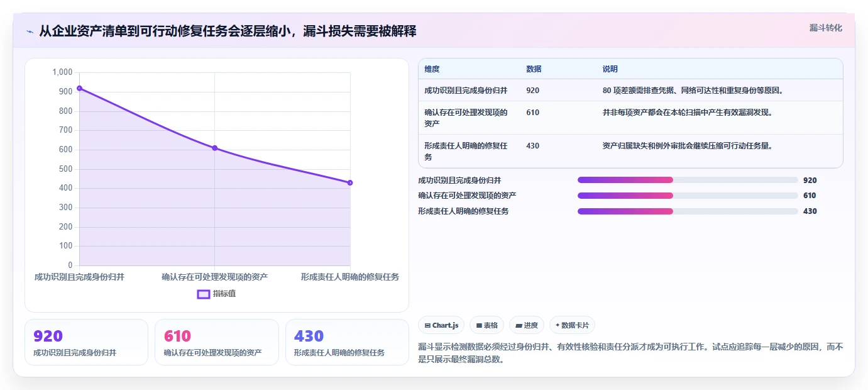Click chart x-axis label 成功识别且完成身份归并
868x390 pixels.
[79, 277]
